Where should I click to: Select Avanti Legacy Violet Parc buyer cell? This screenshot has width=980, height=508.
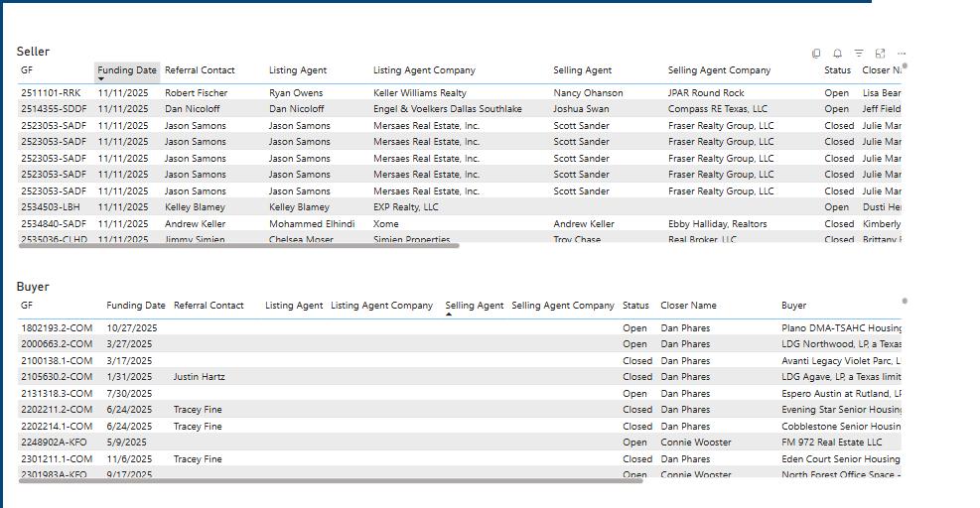(x=841, y=360)
